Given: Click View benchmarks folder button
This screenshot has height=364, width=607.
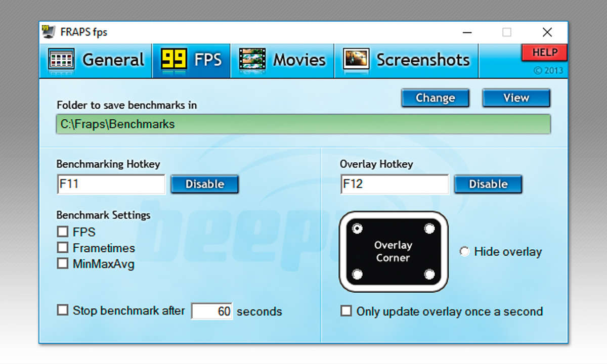Looking at the screenshot, I should (516, 98).
